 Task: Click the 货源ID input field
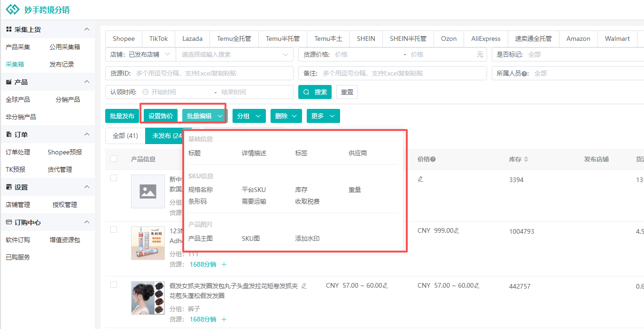click(x=211, y=73)
